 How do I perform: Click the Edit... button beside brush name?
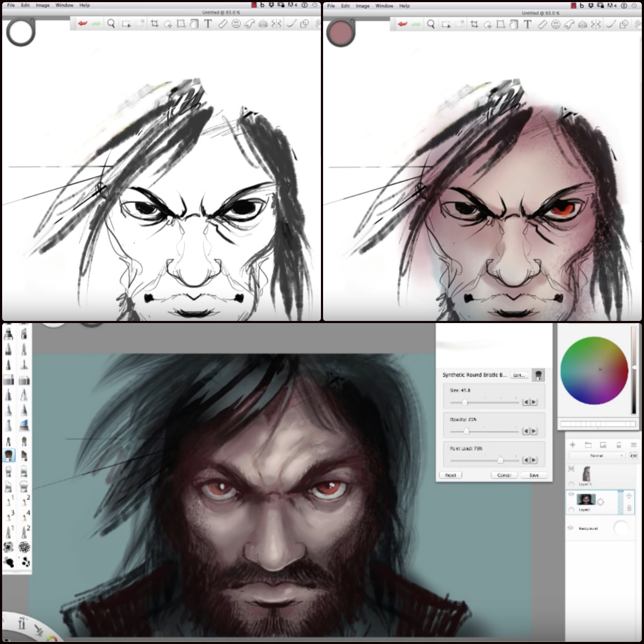518,375
